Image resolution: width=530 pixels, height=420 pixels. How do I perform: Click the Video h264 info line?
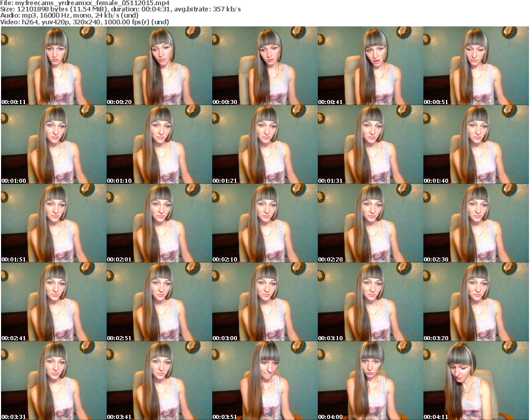coord(84,22)
